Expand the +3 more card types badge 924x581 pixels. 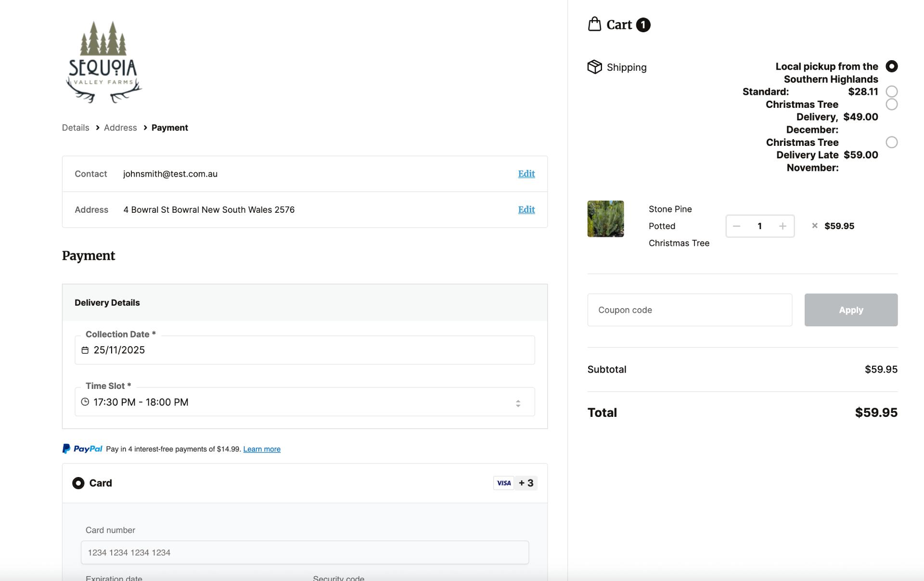526,483
